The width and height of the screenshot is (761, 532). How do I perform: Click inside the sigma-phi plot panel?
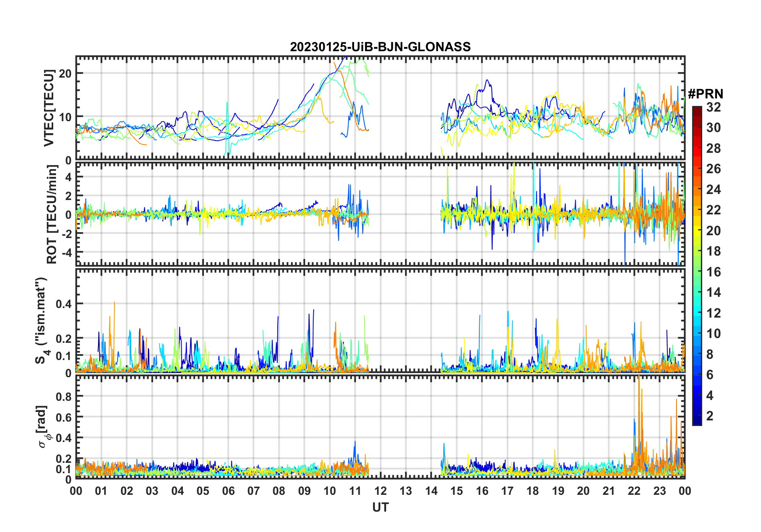tap(380, 426)
